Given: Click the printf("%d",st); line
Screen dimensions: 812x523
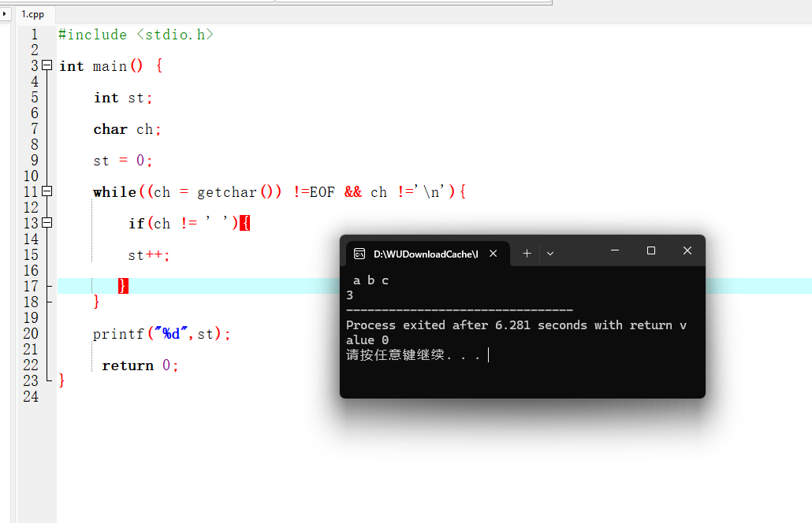Looking at the screenshot, I should tap(162, 334).
